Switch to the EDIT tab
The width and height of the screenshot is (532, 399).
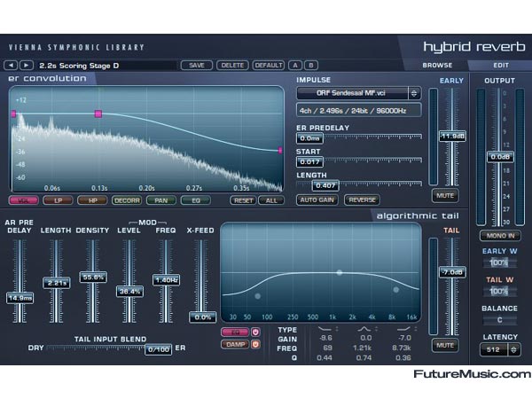[501, 65]
